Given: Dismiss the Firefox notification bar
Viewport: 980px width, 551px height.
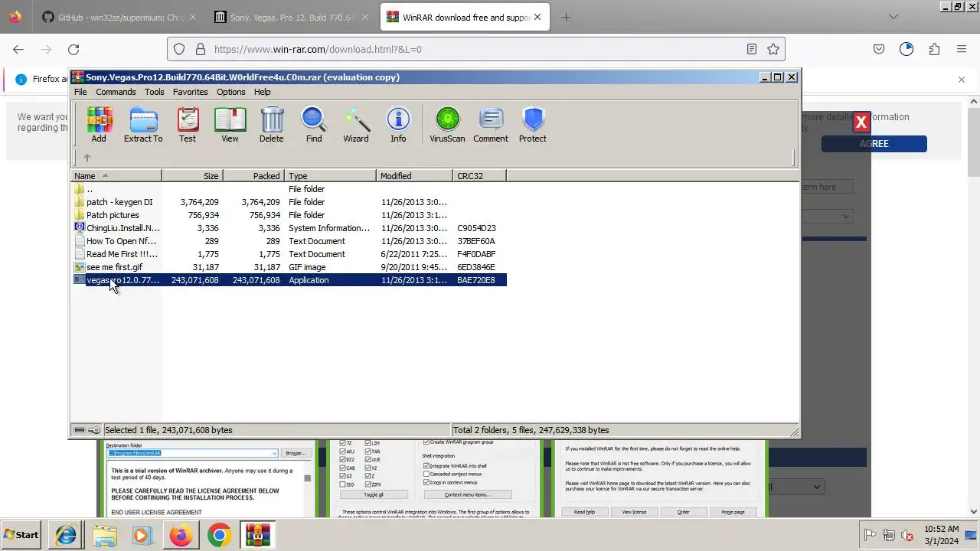Looking at the screenshot, I should pos(962,79).
